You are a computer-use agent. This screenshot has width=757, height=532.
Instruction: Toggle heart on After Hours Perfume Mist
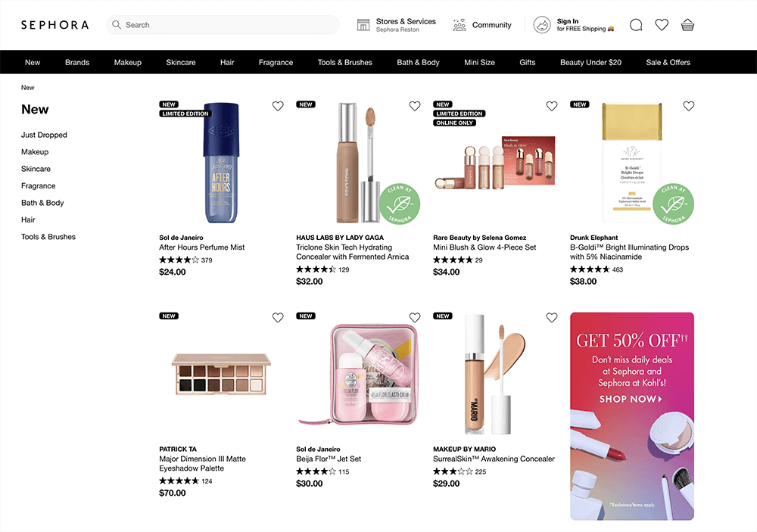[x=278, y=106]
